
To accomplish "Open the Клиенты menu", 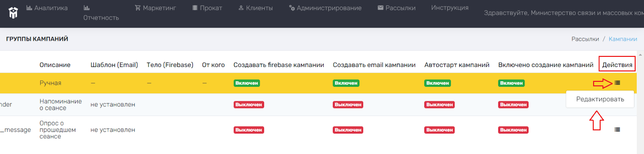I will coord(256,8).
